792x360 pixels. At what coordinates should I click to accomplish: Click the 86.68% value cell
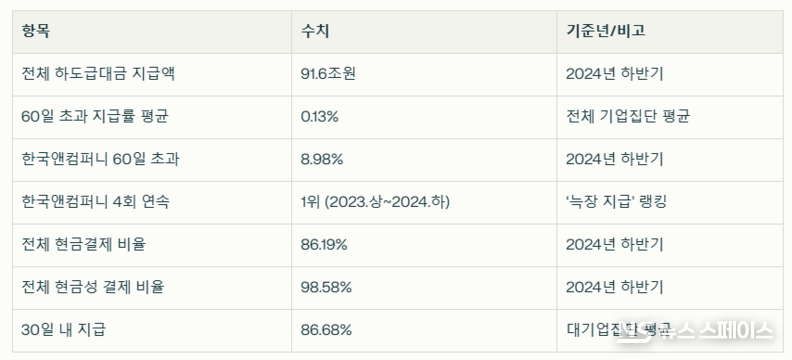326,330
